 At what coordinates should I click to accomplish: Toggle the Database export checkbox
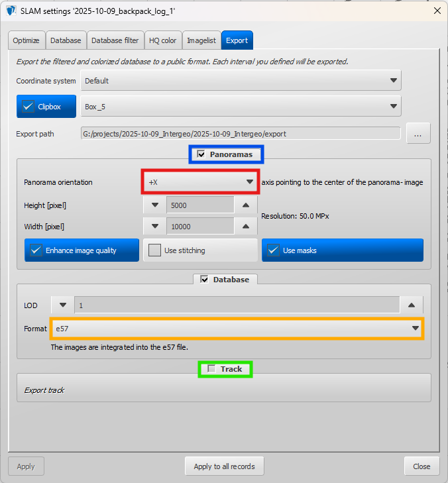[x=204, y=280]
